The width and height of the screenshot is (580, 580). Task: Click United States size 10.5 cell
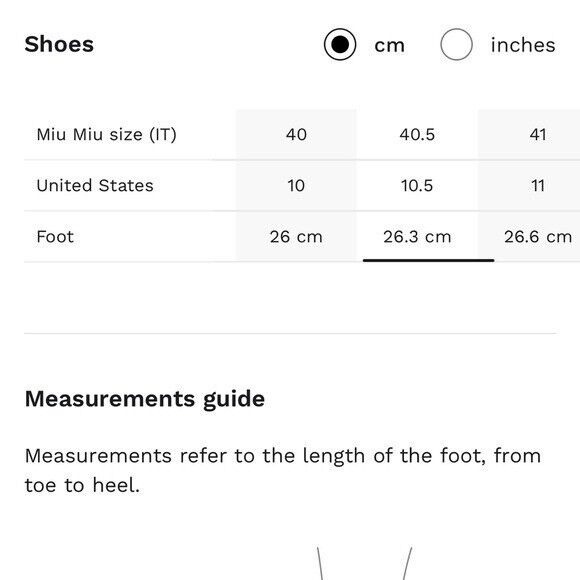click(x=417, y=185)
